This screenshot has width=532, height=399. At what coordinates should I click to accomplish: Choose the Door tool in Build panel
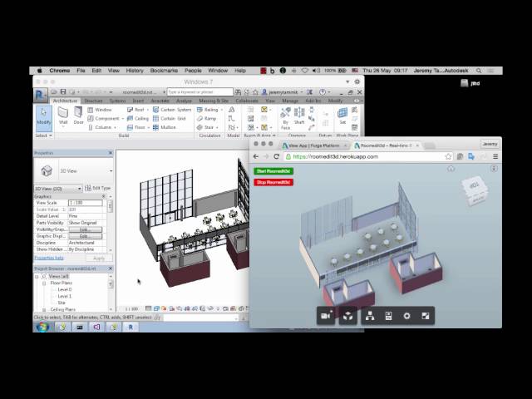click(x=78, y=116)
